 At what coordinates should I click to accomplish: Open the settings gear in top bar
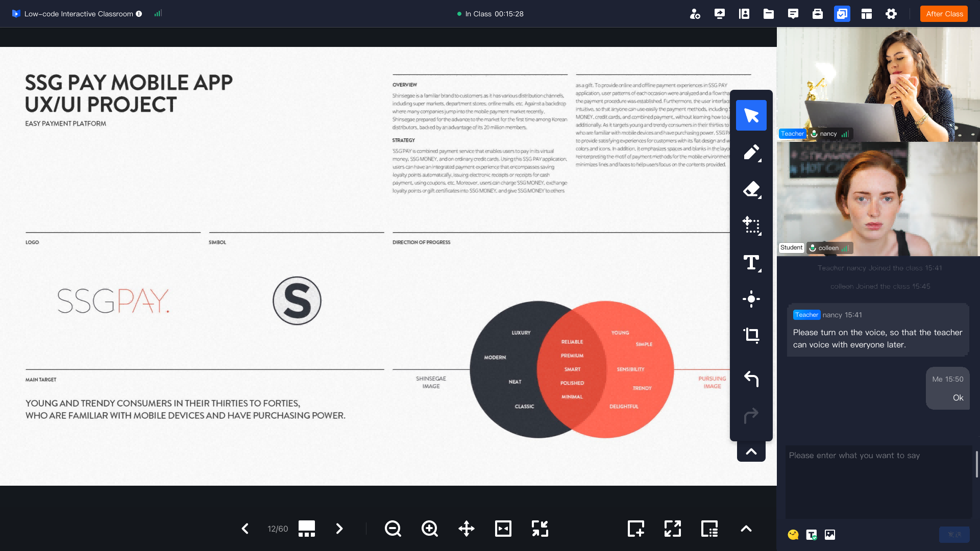pyautogui.click(x=891, y=14)
